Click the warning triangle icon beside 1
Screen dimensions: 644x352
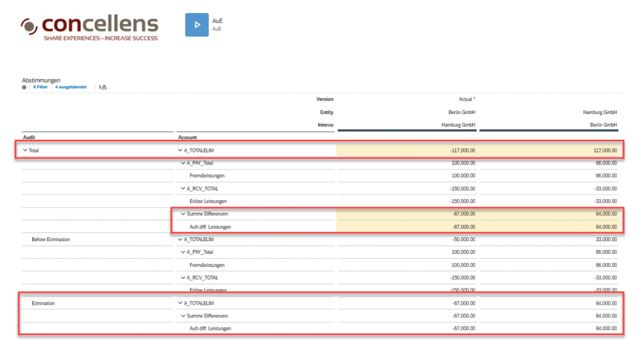(x=104, y=87)
